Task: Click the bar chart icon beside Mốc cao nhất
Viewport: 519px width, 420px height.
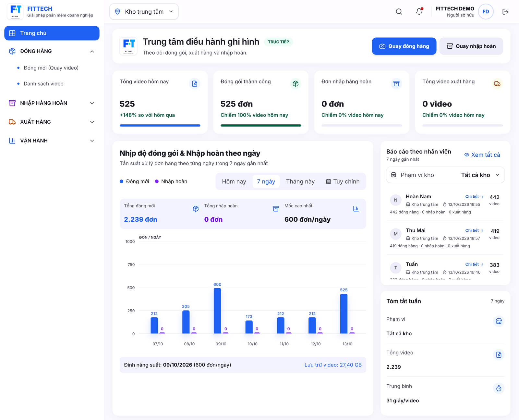Action: (x=356, y=209)
